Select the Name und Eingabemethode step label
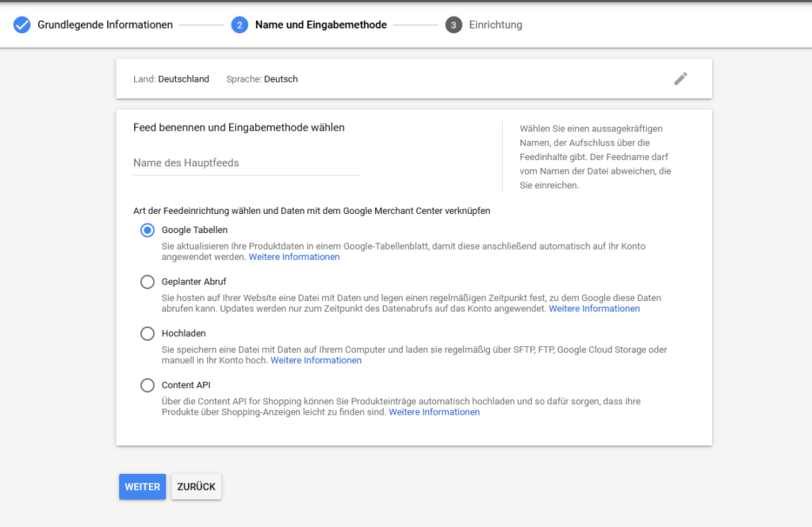The image size is (812, 527). tap(320, 25)
